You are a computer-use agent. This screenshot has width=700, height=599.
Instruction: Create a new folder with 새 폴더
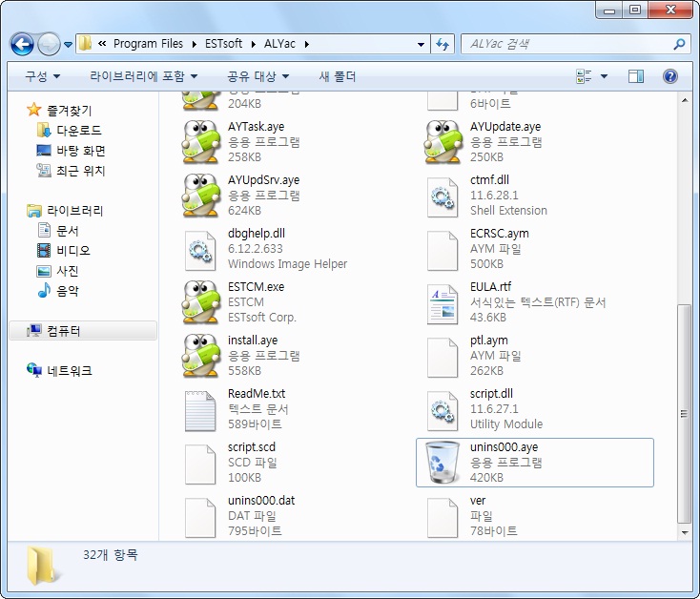tap(338, 76)
